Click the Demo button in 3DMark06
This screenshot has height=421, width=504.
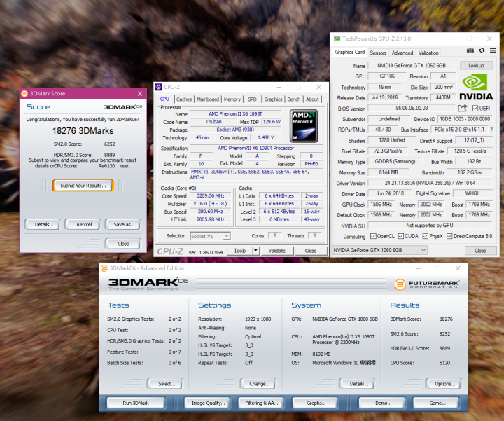point(383,403)
